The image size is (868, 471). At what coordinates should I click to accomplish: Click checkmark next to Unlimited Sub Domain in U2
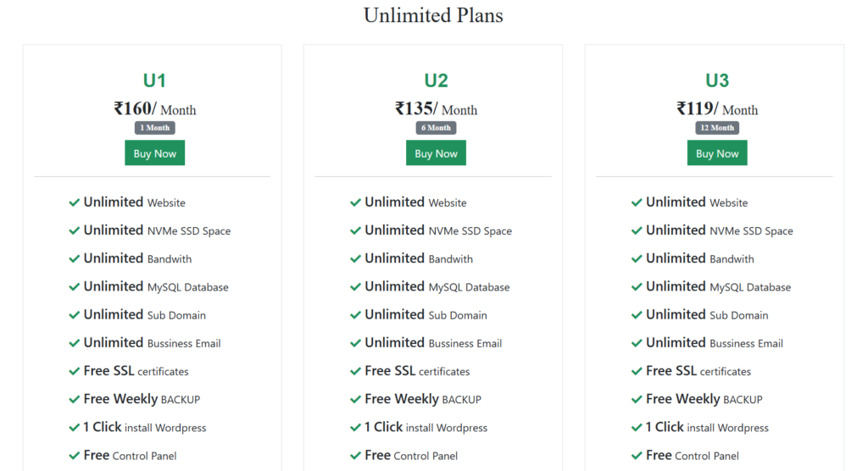tap(356, 315)
